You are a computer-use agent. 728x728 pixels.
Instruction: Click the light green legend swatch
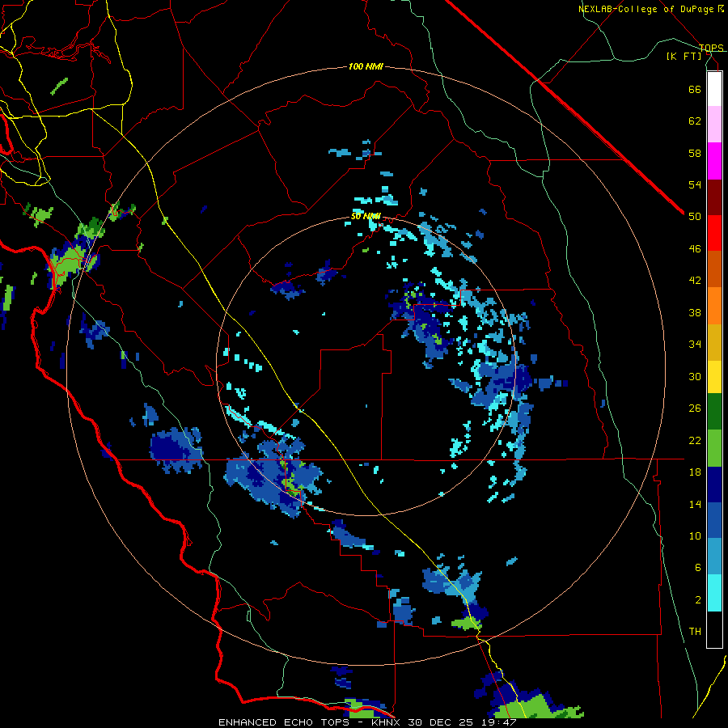pos(714,448)
